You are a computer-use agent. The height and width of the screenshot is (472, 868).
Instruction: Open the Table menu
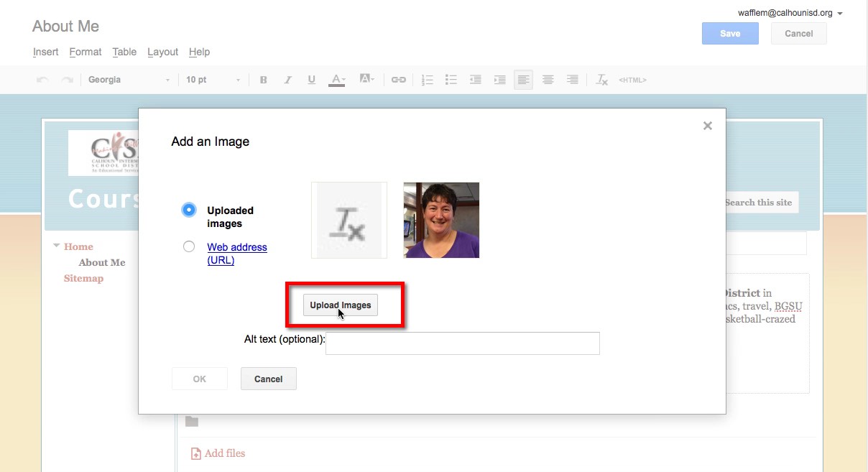[x=124, y=52]
